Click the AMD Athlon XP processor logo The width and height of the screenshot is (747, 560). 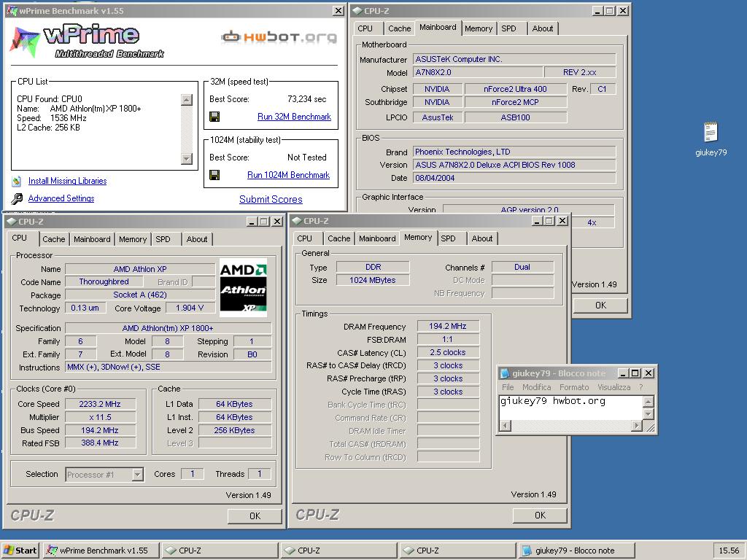click(243, 288)
